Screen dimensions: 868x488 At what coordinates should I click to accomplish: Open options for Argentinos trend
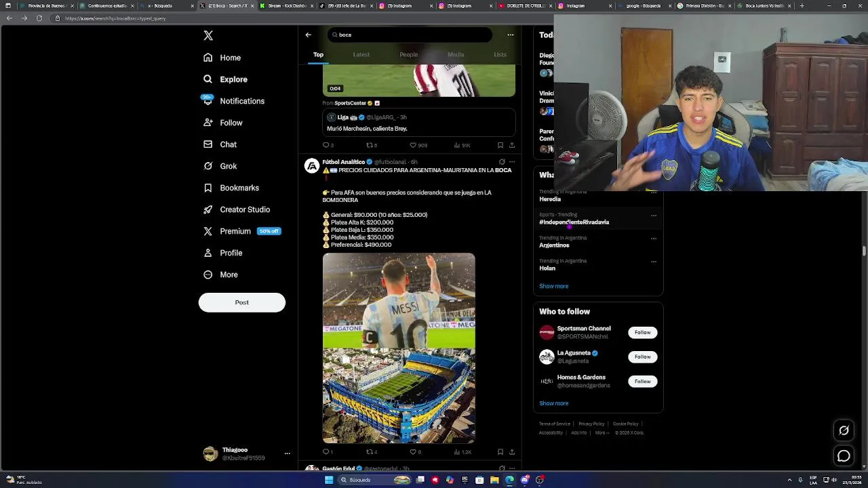coord(654,239)
